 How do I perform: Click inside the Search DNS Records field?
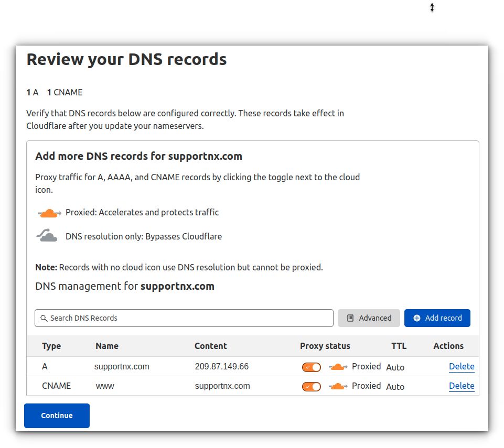157,318
